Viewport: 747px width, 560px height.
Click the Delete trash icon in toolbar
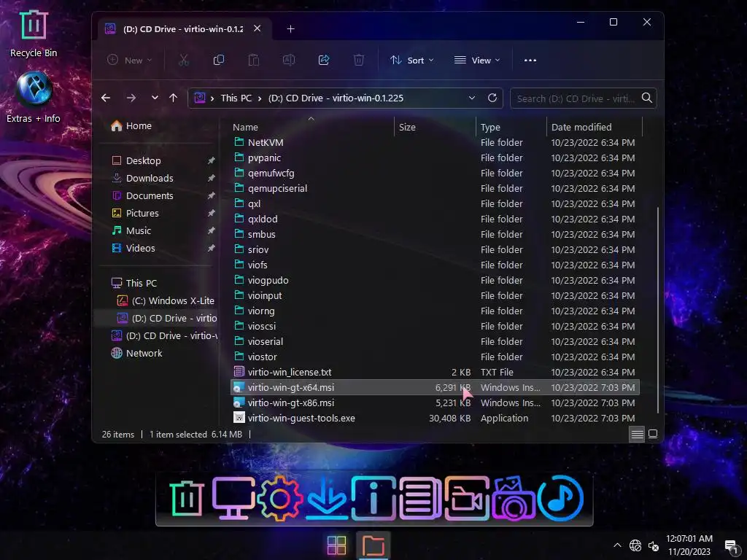[359, 60]
